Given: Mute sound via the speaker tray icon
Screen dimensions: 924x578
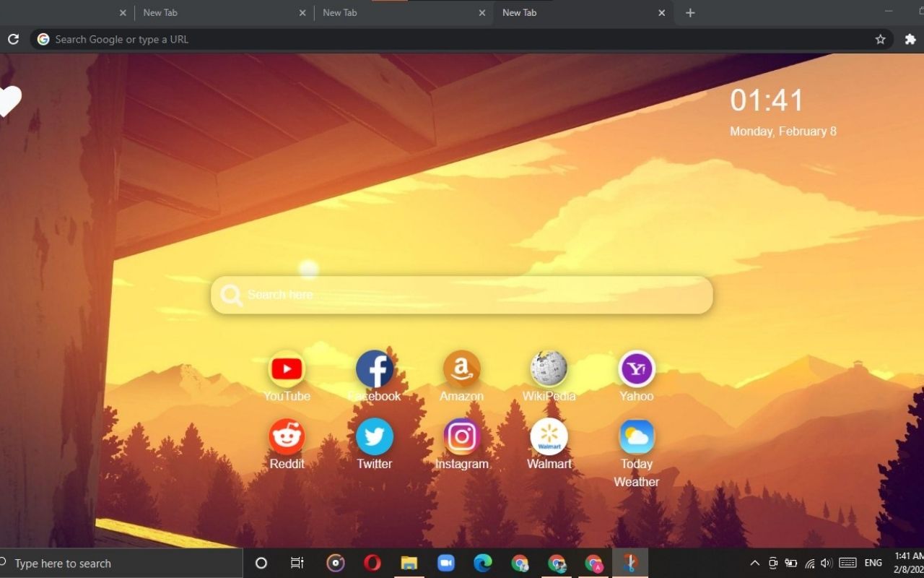Looking at the screenshot, I should 825,563.
